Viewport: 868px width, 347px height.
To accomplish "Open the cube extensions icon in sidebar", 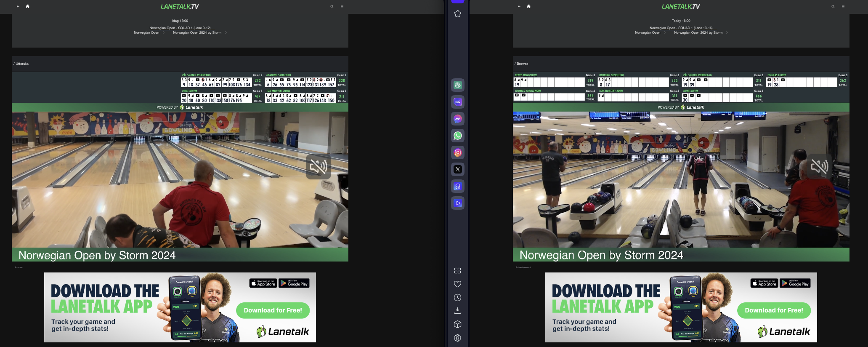I will [x=458, y=324].
